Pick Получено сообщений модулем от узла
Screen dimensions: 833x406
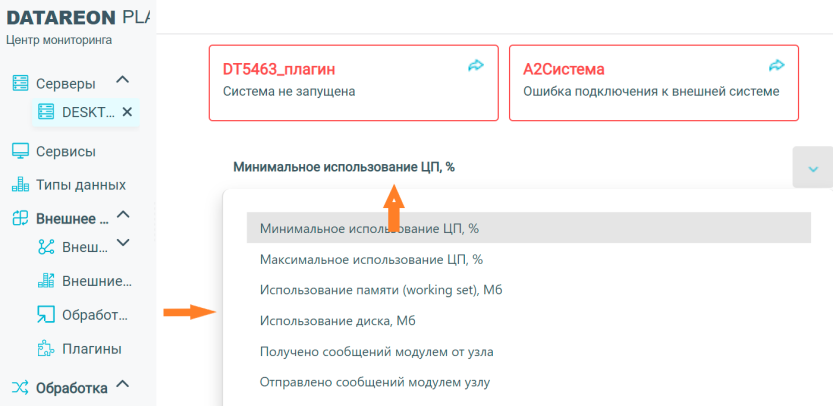(x=376, y=351)
